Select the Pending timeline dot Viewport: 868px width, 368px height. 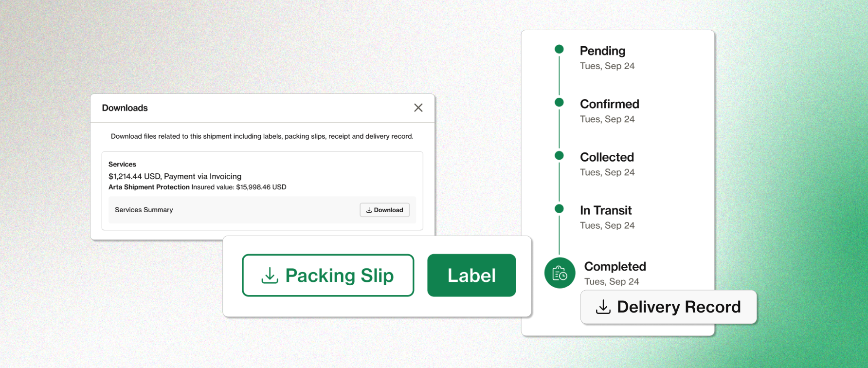click(x=559, y=49)
